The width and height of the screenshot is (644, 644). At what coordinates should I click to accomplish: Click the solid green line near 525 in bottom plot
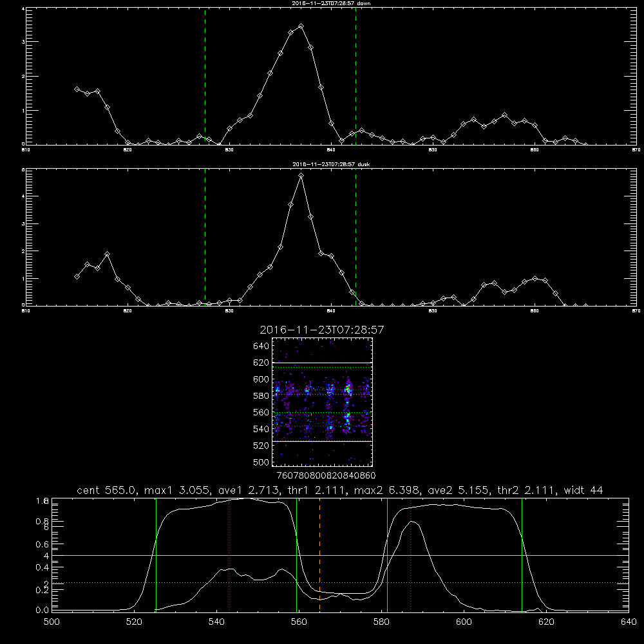(156, 554)
